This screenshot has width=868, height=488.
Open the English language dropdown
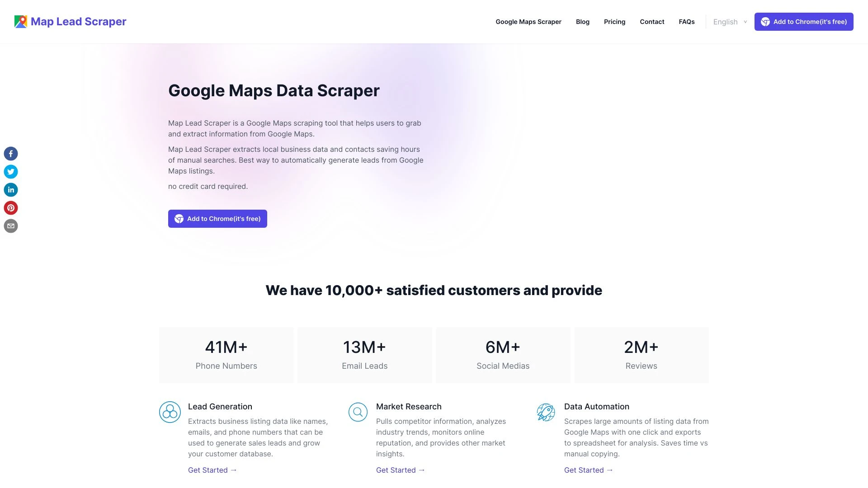pyautogui.click(x=730, y=21)
